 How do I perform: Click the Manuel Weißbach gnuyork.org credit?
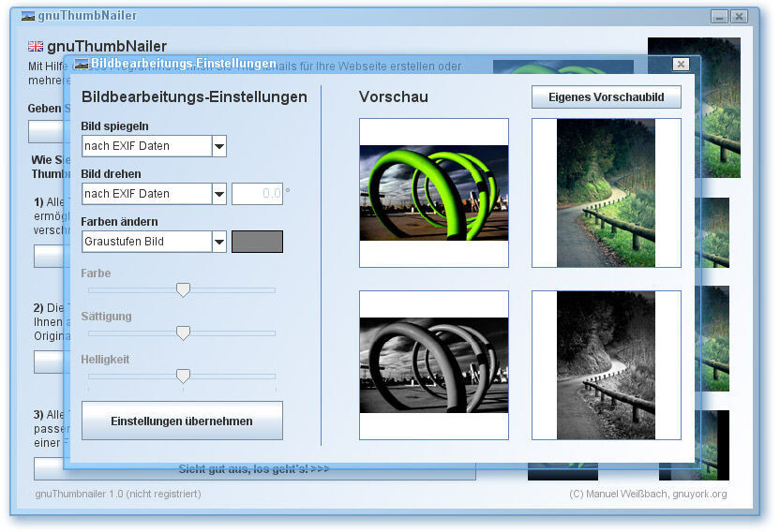coord(648,494)
